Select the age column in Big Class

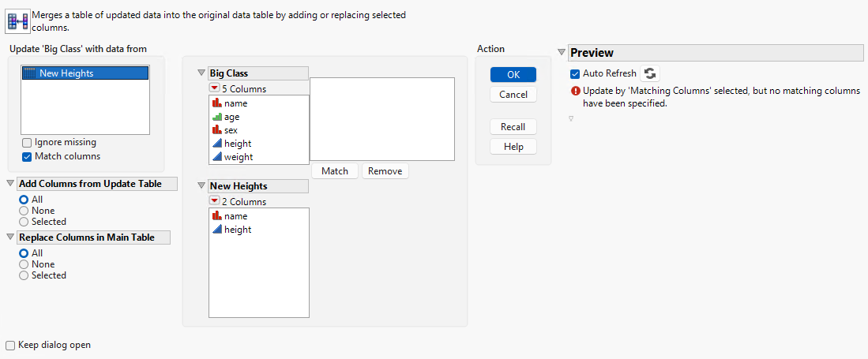coord(231,117)
